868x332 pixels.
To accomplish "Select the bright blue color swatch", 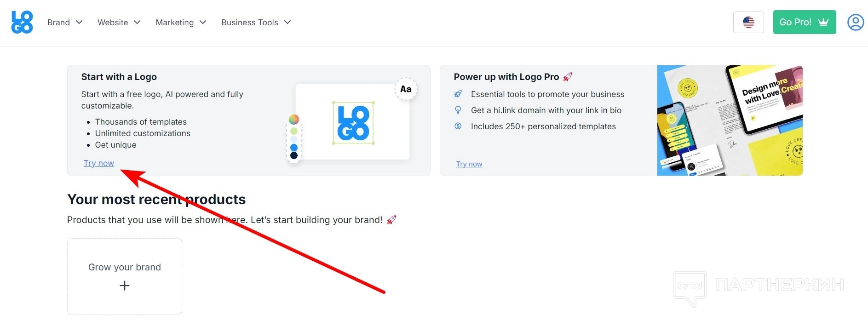I will (x=294, y=148).
